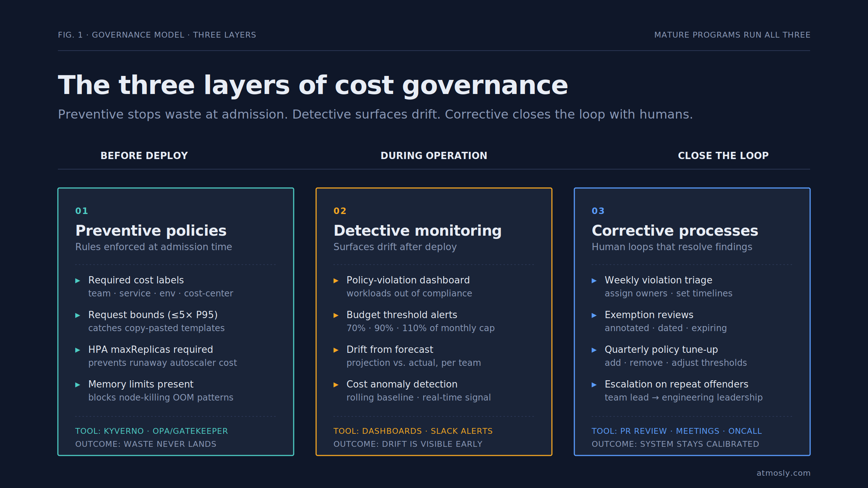Click 'OUTCOME: SYSTEM STAYS CALIBRATED' line
The height and width of the screenshot is (488, 868).
(675, 444)
